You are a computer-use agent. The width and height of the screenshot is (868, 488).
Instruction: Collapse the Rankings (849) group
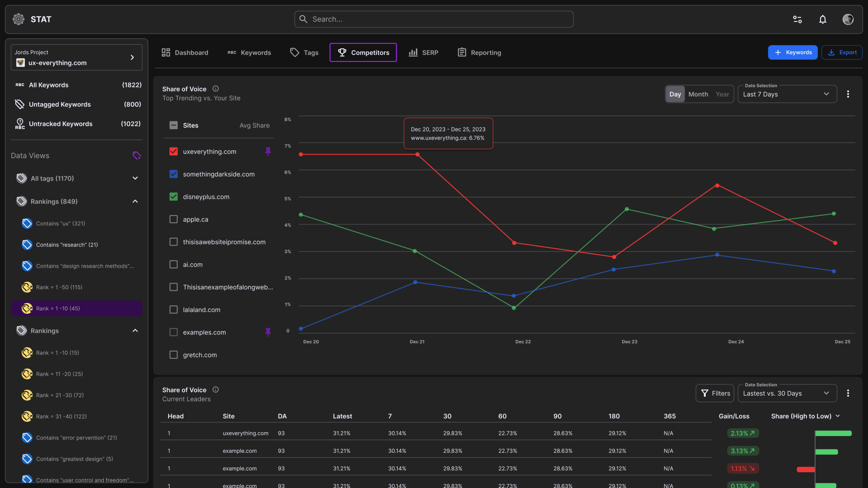click(135, 201)
